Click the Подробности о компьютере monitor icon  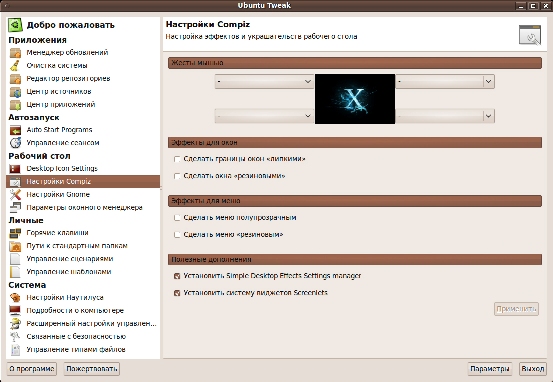click(x=15, y=311)
